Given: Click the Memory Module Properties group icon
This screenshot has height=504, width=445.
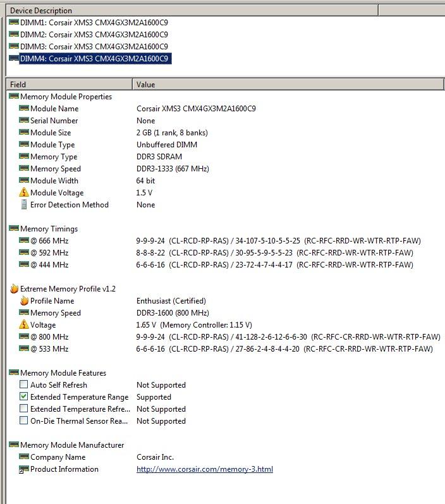Looking at the screenshot, I should point(14,95).
